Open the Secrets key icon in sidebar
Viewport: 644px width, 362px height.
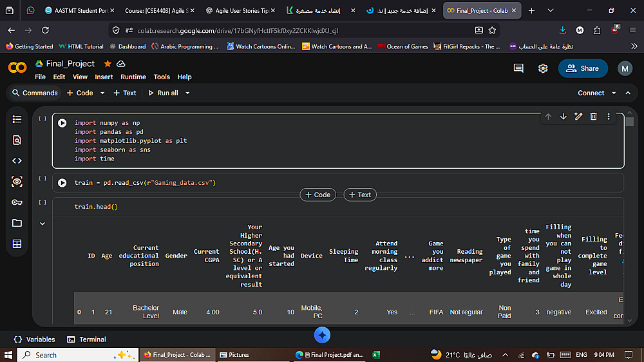point(17,202)
